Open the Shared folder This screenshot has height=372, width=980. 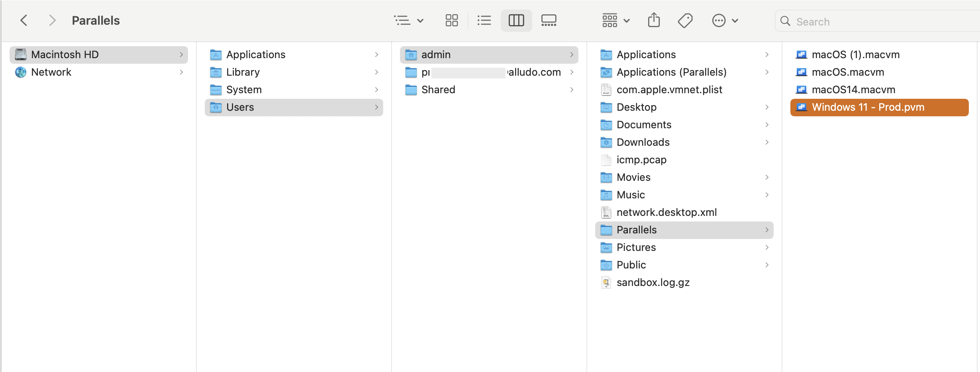[489, 90]
